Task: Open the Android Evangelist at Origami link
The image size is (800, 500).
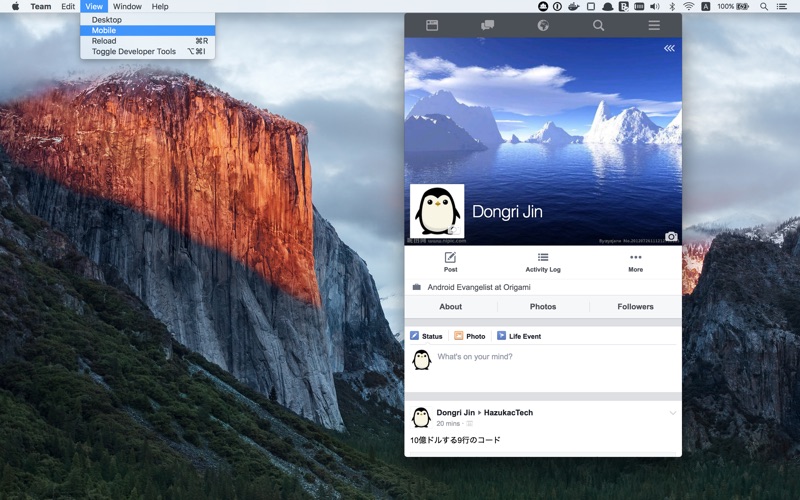Action: 479,287
